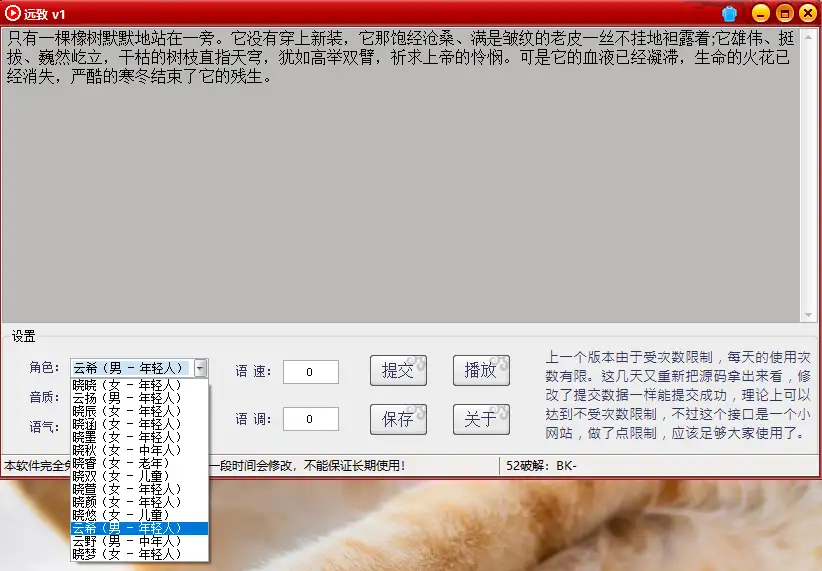Click the blue shirt skin icon
This screenshot has height=571, width=822.
coord(729,14)
